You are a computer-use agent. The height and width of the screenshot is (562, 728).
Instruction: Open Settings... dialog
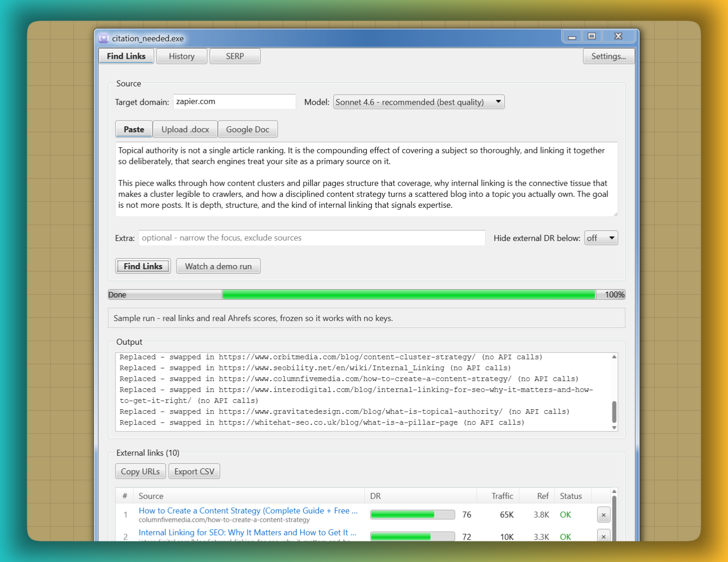608,56
